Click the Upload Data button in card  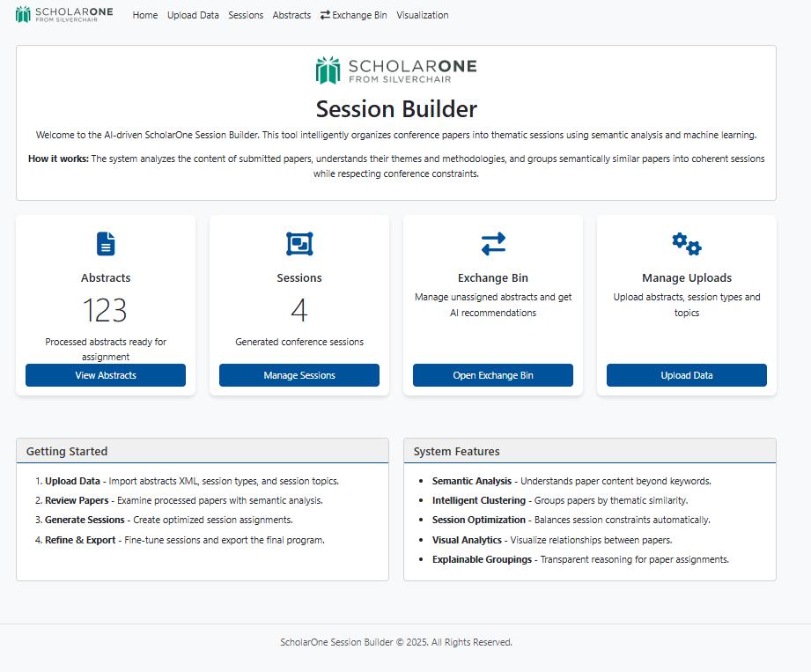[x=687, y=375]
